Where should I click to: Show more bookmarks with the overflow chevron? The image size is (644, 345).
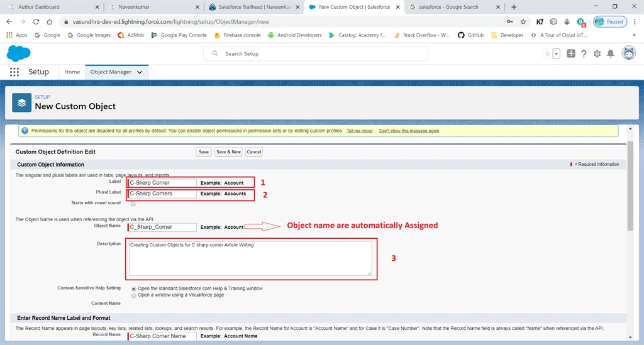coord(634,35)
